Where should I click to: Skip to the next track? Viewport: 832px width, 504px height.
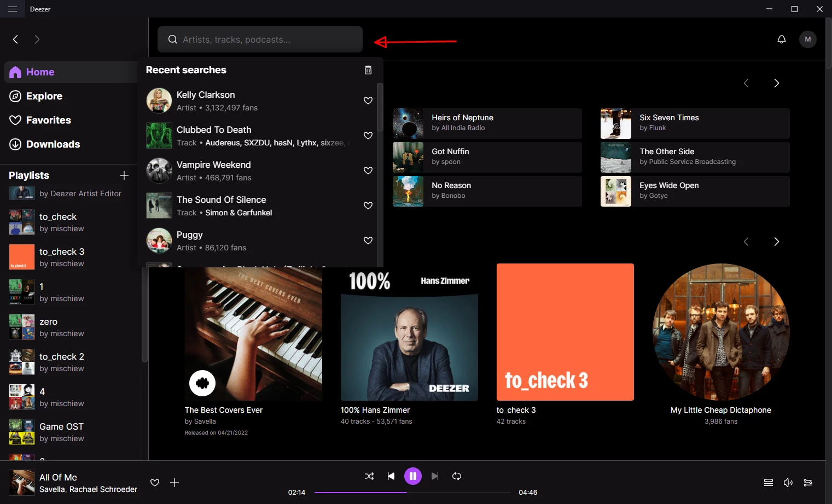(435, 476)
